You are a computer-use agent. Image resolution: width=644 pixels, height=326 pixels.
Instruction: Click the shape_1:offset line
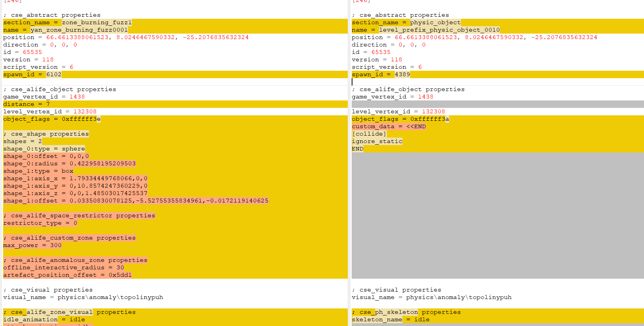click(136, 201)
